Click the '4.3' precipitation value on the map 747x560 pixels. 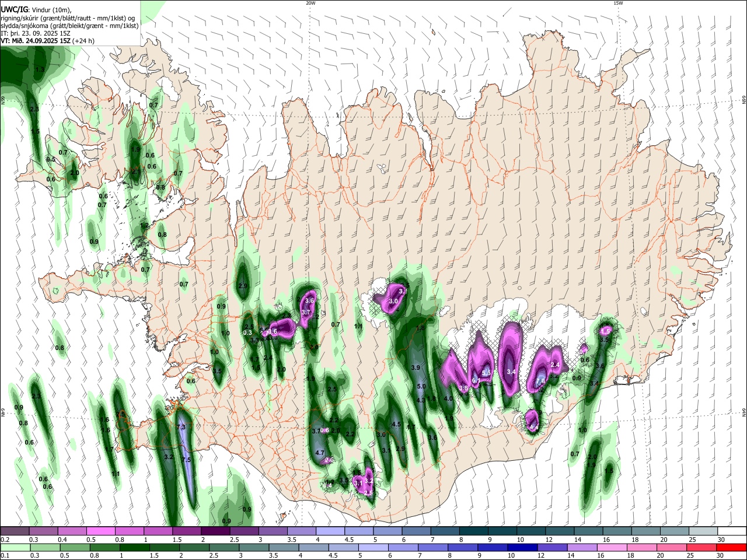coord(421,400)
